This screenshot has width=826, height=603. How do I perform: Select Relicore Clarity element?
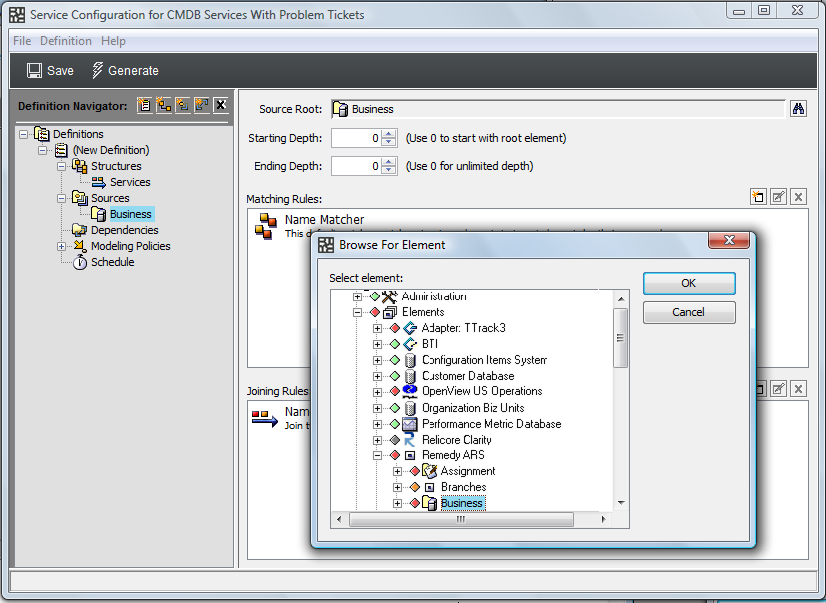click(456, 440)
